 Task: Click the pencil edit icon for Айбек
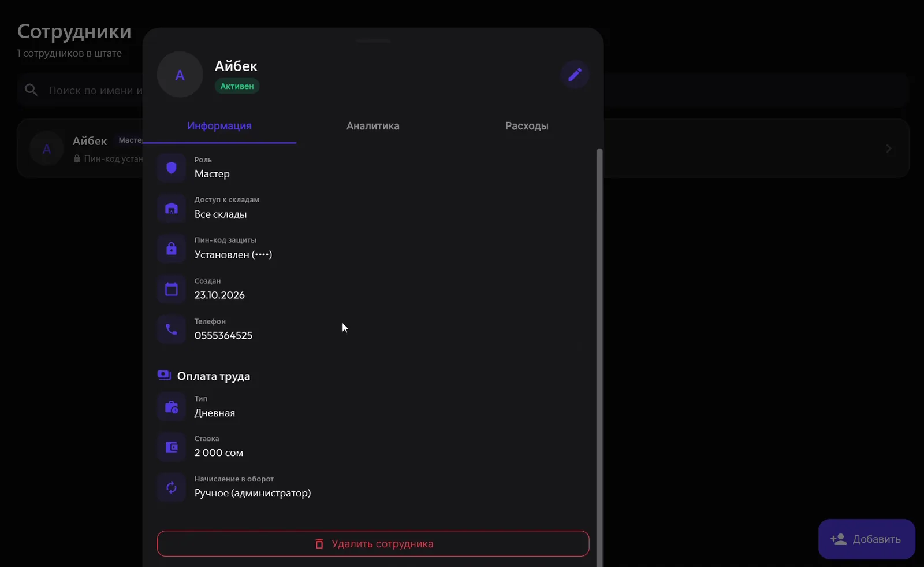(575, 75)
